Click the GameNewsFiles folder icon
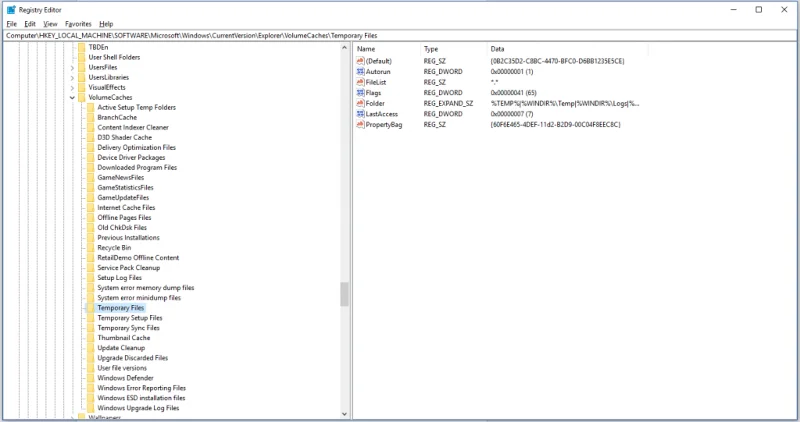The width and height of the screenshot is (800, 422). click(x=90, y=178)
